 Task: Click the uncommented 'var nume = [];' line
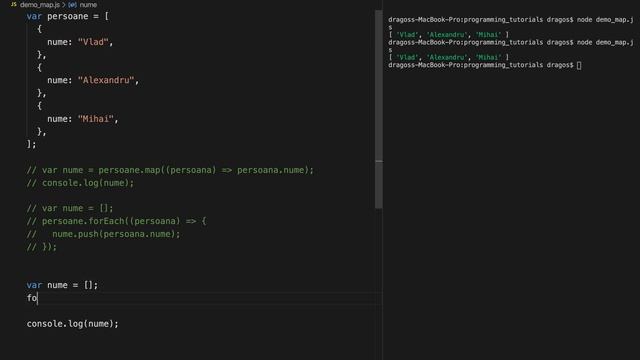point(62,285)
